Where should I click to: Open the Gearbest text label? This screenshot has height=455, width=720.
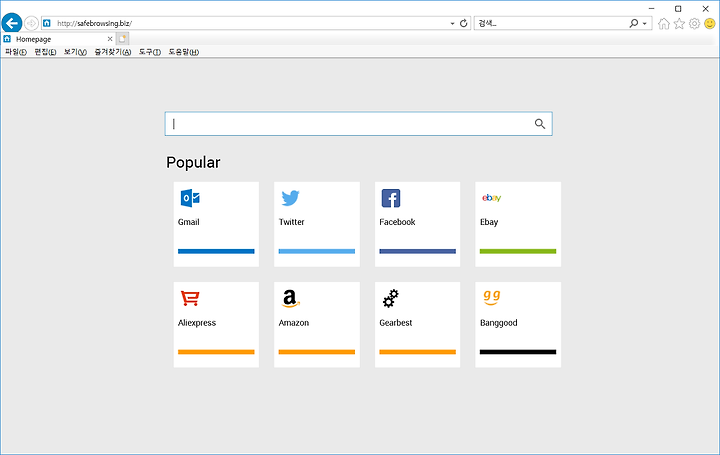(396, 323)
